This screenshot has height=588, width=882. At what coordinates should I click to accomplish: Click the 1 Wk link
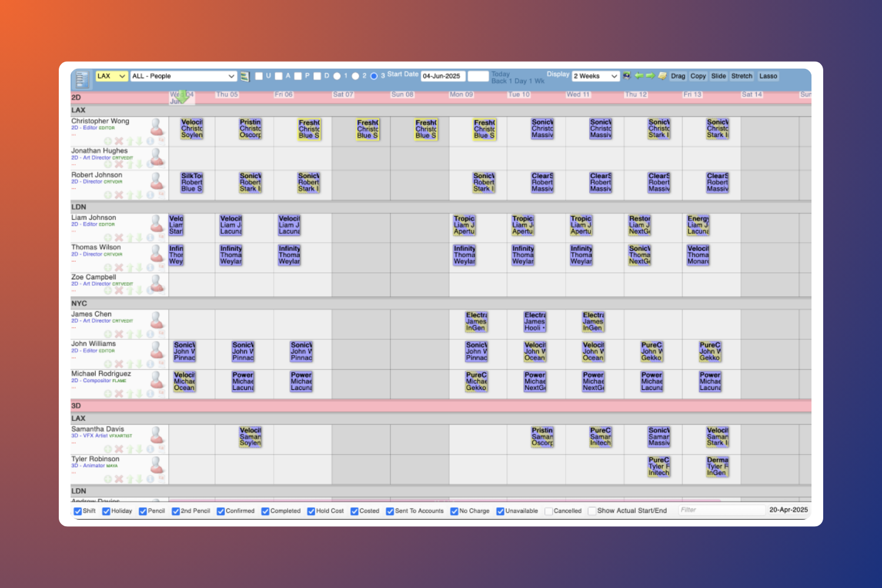(x=537, y=81)
